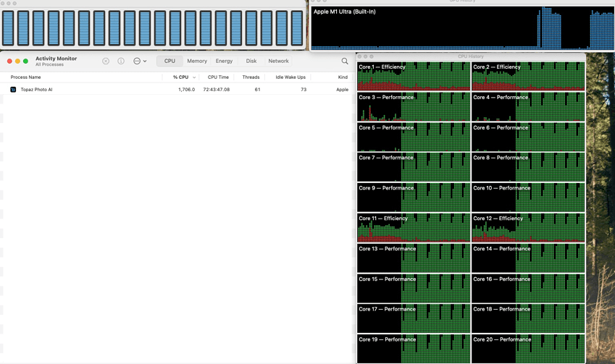This screenshot has width=615, height=364.
Task: Click Core 13 Performance graph in CPU History
Action: pyautogui.click(x=414, y=258)
